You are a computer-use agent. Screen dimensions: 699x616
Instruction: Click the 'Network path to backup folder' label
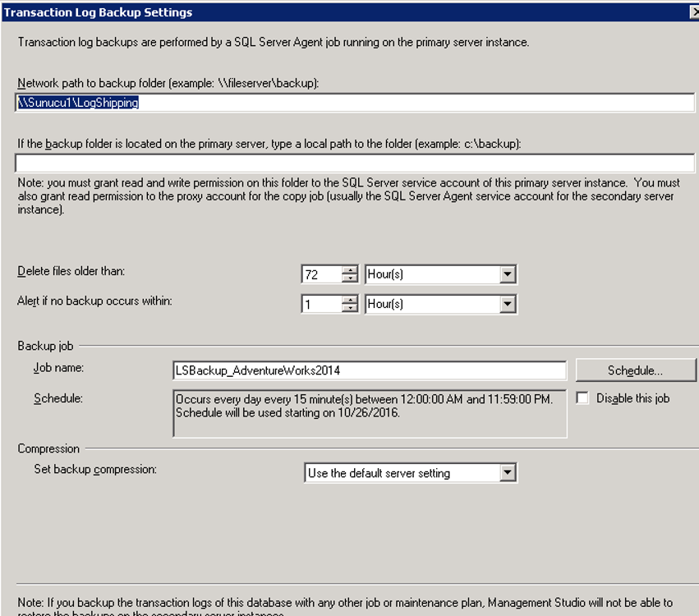168,83
